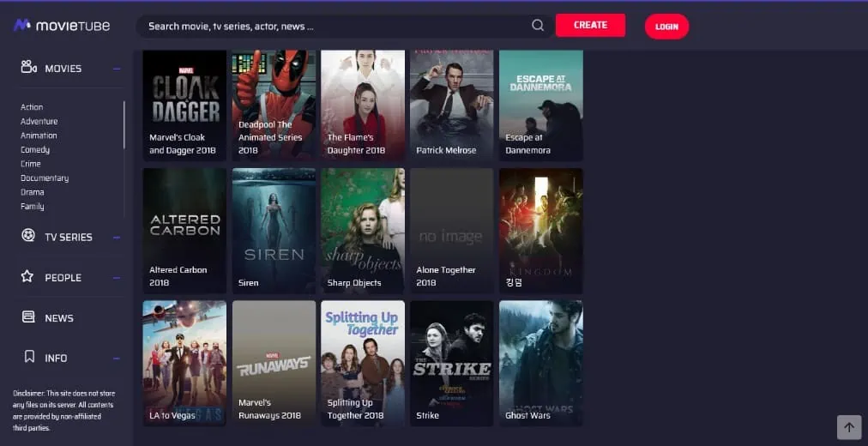The height and width of the screenshot is (446, 868).
Task: Click the genre list scrollbar
Action: pos(124,125)
